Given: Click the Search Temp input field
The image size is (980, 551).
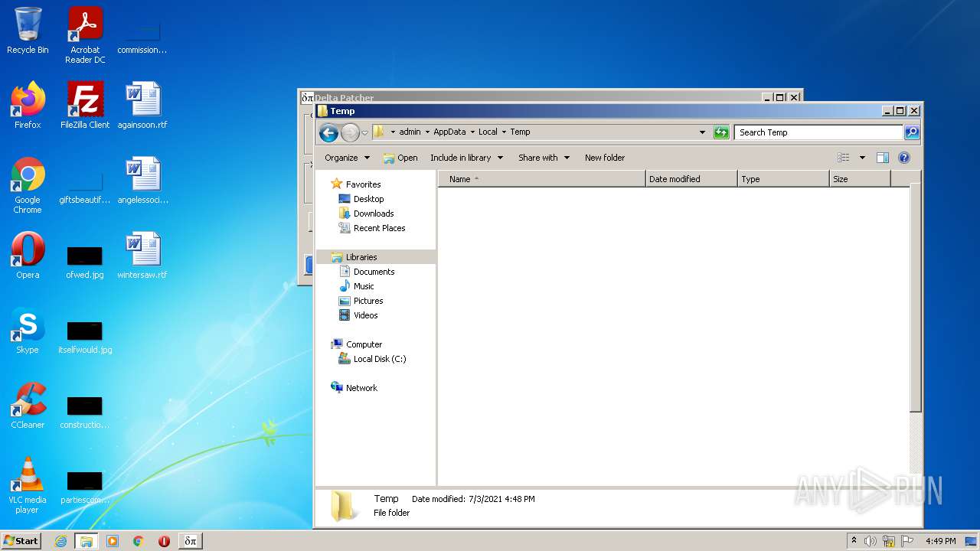Looking at the screenshot, I should pyautogui.click(x=818, y=132).
